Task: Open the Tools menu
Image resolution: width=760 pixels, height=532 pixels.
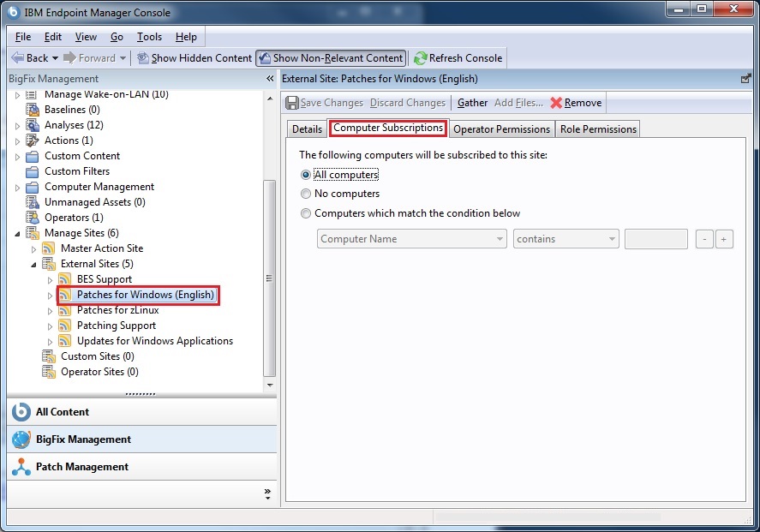Action: (149, 37)
